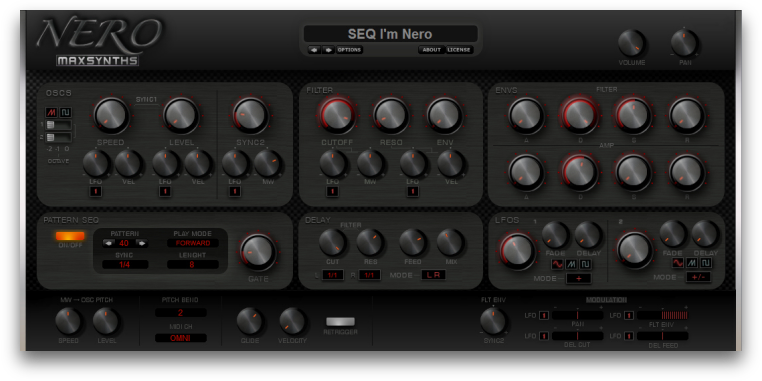The height and width of the screenshot is (381, 762).
Task: Select the square waveform for LFO 2
Action: point(706,263)
